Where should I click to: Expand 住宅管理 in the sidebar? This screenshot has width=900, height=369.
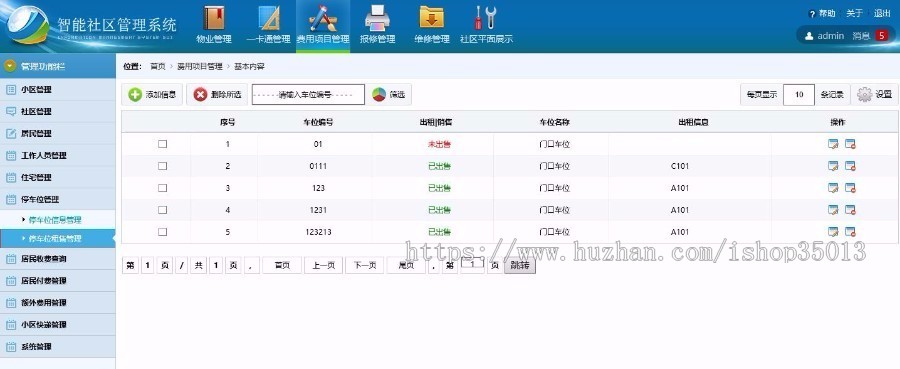[x=57, y=177]
